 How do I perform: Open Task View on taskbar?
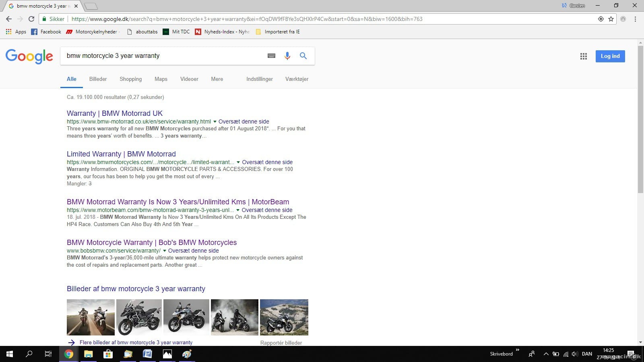coord(48,354)
